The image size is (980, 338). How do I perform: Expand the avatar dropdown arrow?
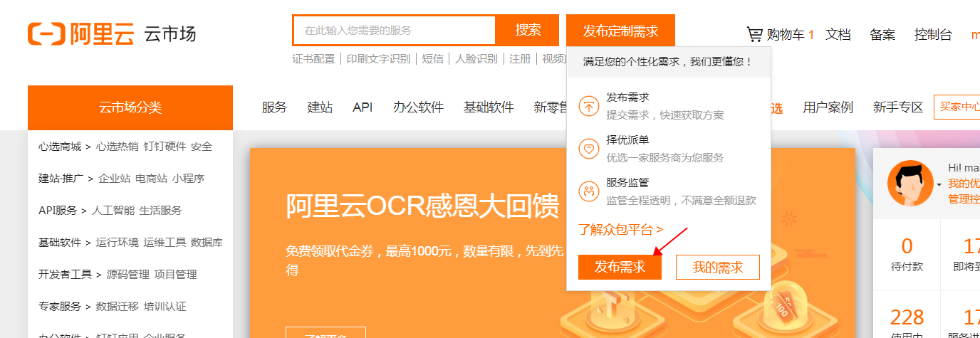click(x=939, y=185)
